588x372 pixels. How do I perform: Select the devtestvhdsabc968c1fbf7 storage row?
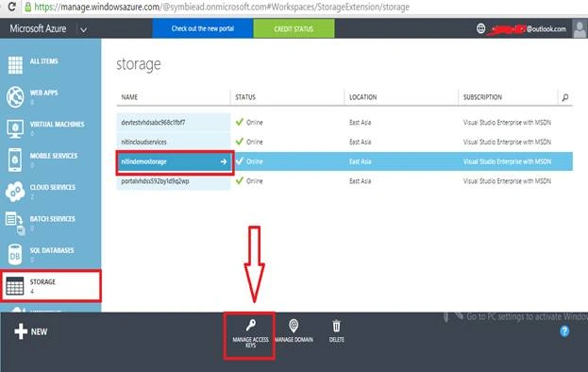tap(344, 122)
